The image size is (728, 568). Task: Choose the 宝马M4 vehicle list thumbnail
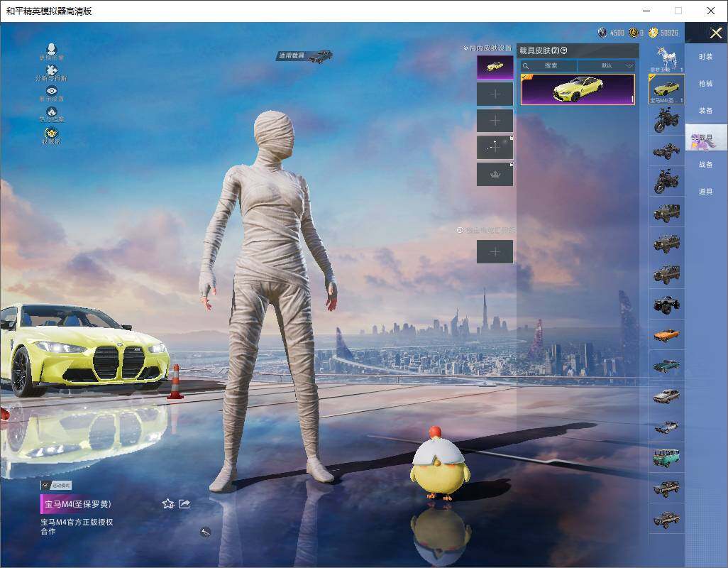666,89
